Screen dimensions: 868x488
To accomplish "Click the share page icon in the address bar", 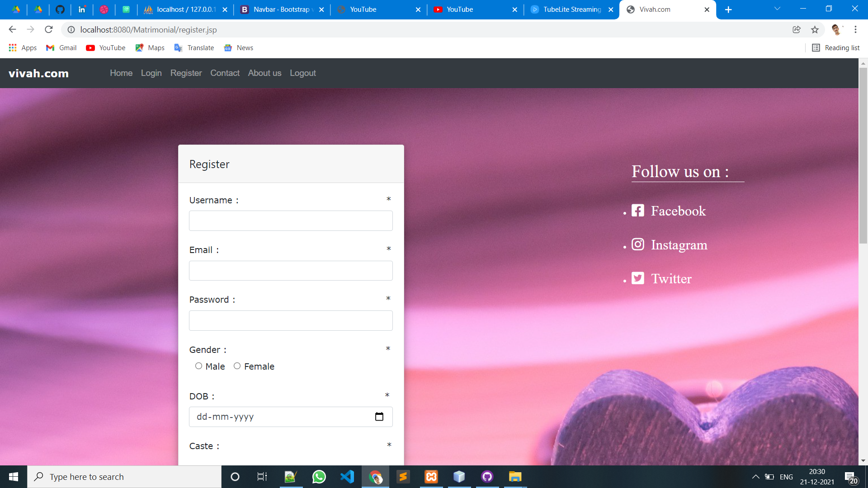I will 797,30.
